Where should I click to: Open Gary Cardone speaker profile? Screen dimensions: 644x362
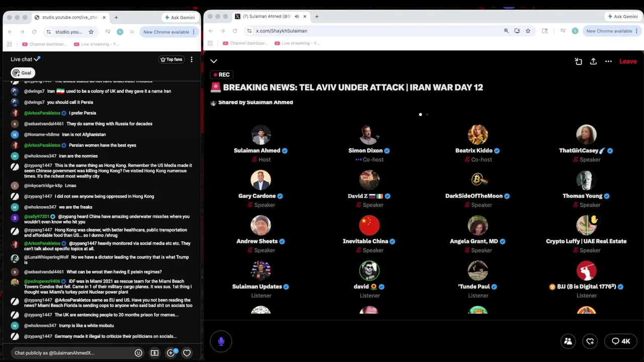[x=261, y=180]
